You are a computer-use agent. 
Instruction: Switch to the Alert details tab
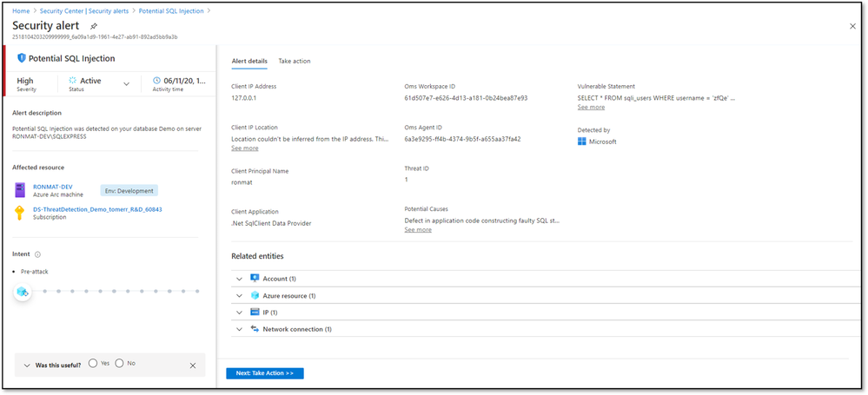point(249,61)
